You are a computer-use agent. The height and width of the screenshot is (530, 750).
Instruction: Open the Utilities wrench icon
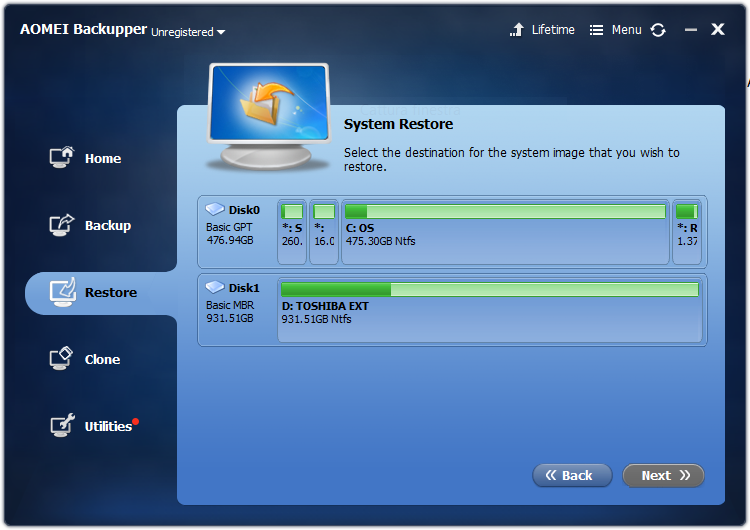coord(63,425)
